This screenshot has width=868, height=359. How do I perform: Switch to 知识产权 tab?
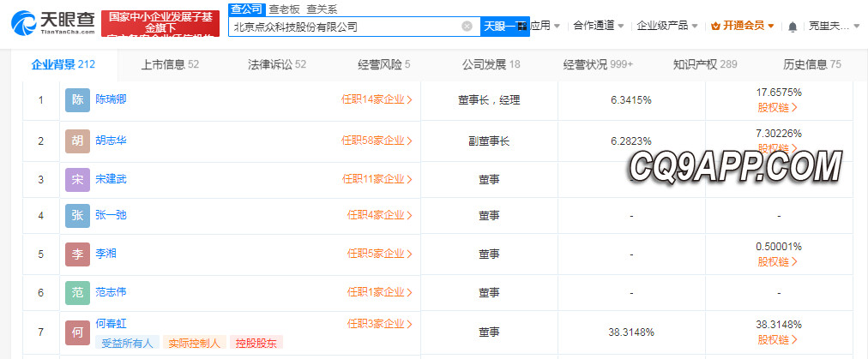click(705, 65)
